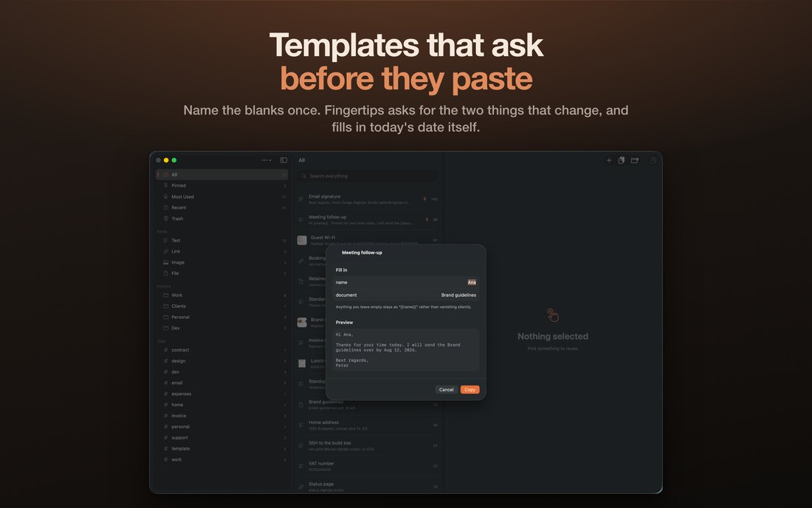Filter by the dev tag

tap(221, 372)
